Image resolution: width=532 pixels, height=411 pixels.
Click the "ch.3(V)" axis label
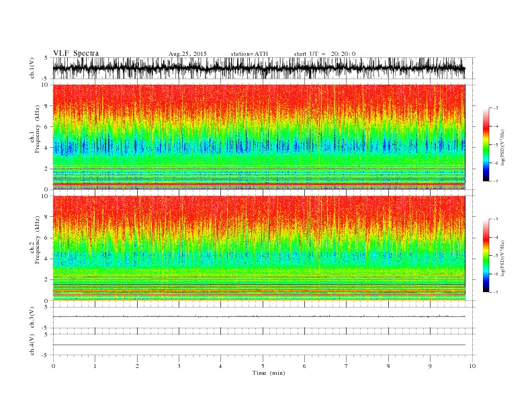pyautogui.click(x=33, y=318)
